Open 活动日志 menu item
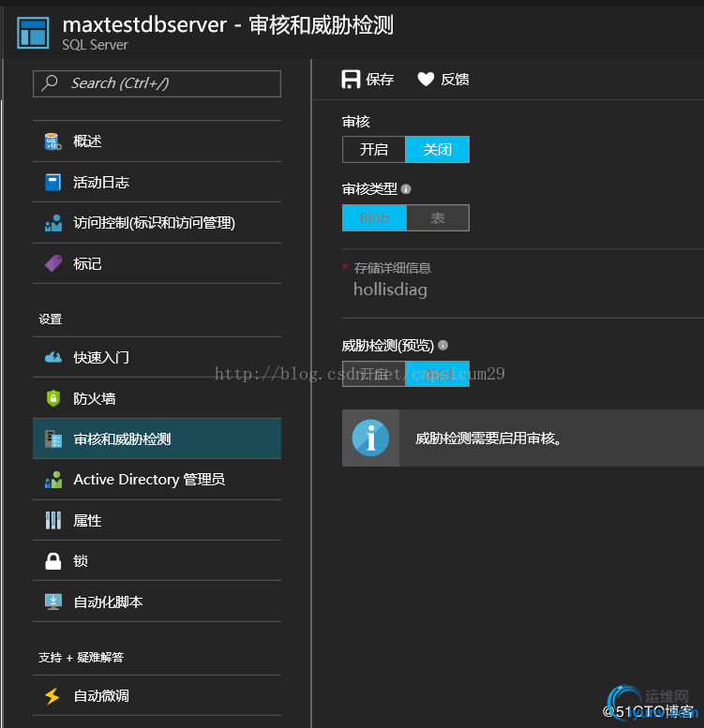 (157, 182)
